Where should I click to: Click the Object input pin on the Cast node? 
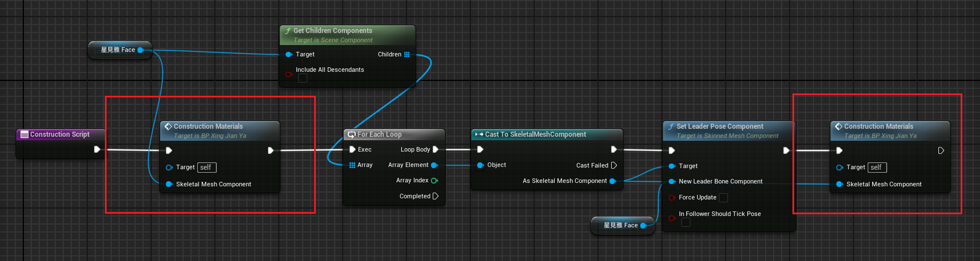point(480,165)
